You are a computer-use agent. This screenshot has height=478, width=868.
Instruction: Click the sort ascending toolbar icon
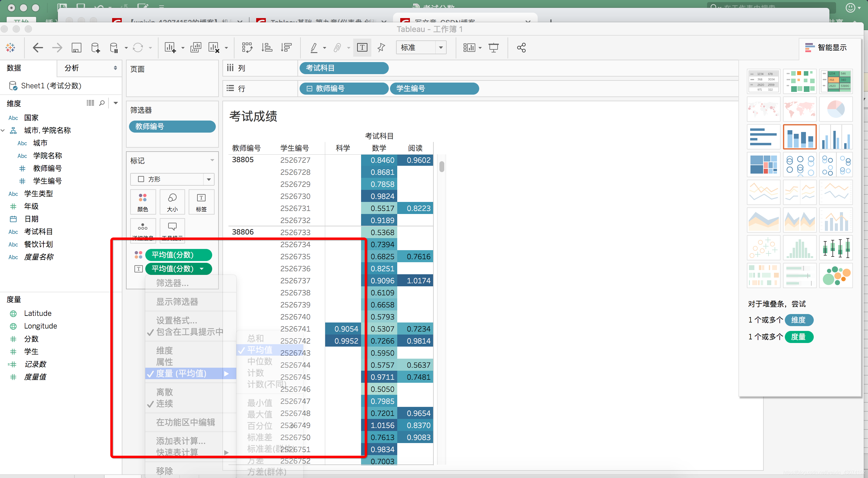267,48
